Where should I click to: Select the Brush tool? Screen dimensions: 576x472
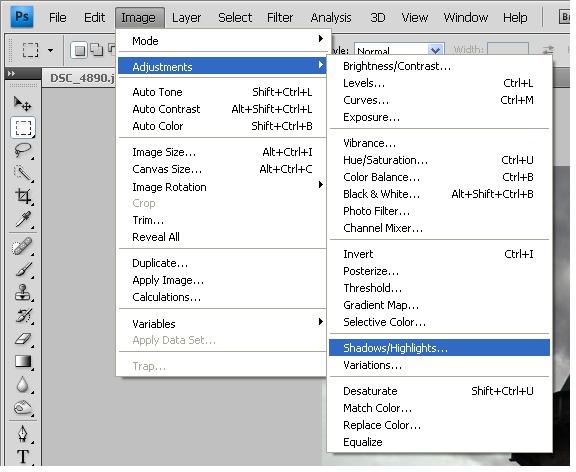click(23, 269)
